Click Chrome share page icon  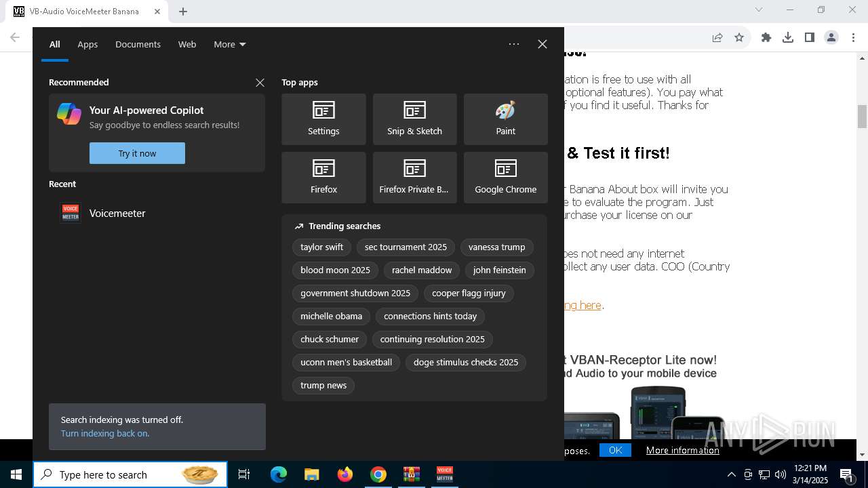coord(717,38)
